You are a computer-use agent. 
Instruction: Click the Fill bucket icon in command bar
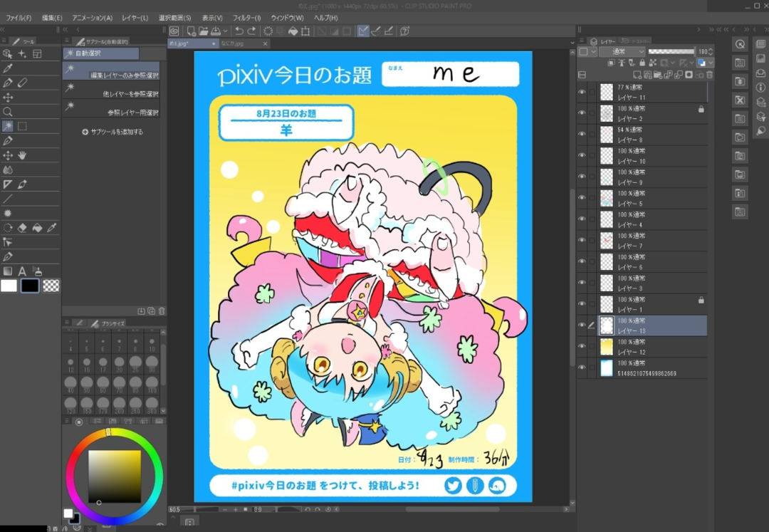(x=292, y=31)
